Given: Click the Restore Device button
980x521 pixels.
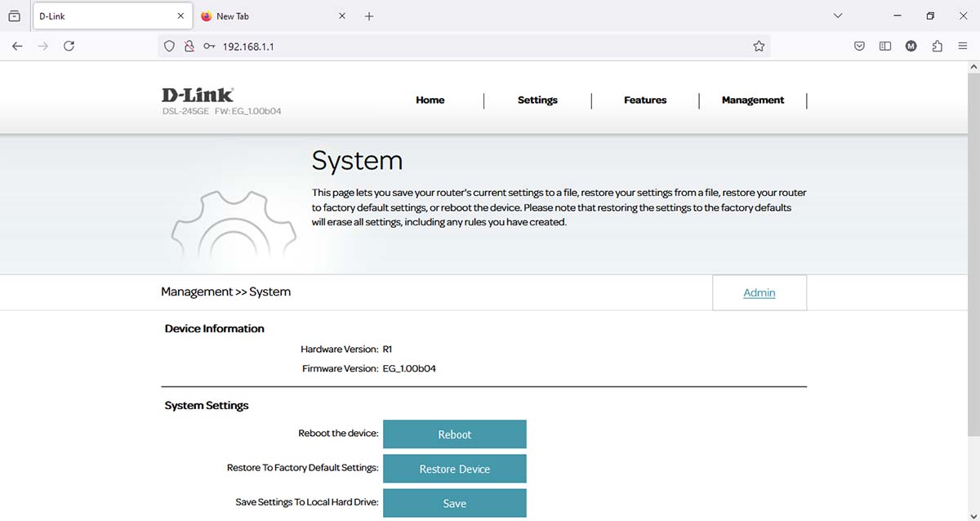Looking at the screenshot, I should pyautogui.click(x=454, y=470).
